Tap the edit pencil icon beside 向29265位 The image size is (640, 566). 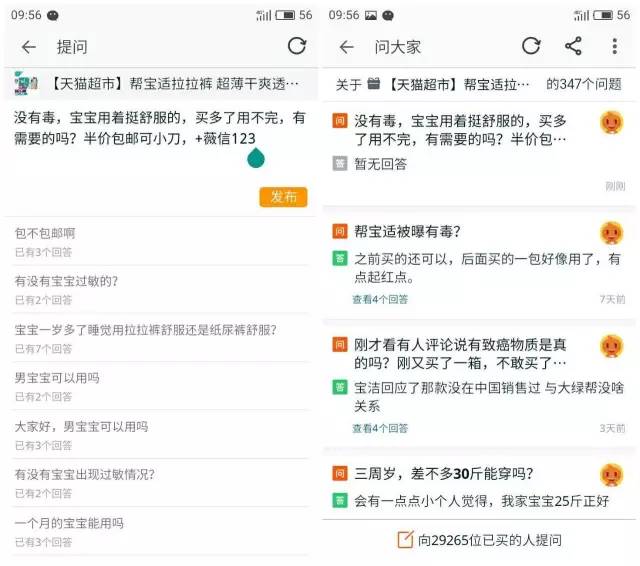point(405,539)
